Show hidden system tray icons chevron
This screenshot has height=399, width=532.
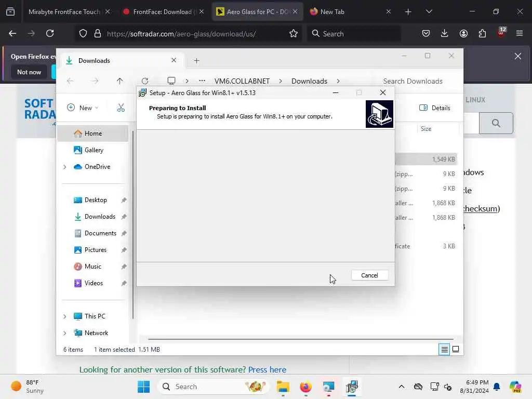402,387
